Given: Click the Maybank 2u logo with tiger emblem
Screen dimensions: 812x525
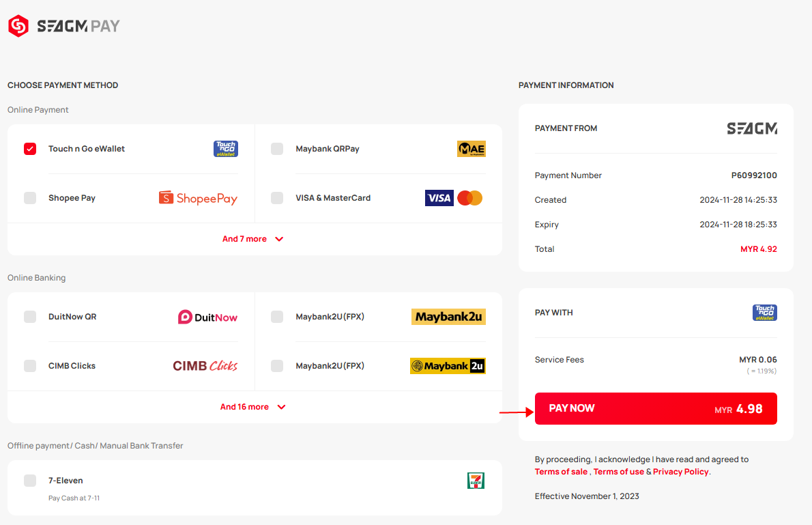Looking at the screenshot, I should point(448,366).
